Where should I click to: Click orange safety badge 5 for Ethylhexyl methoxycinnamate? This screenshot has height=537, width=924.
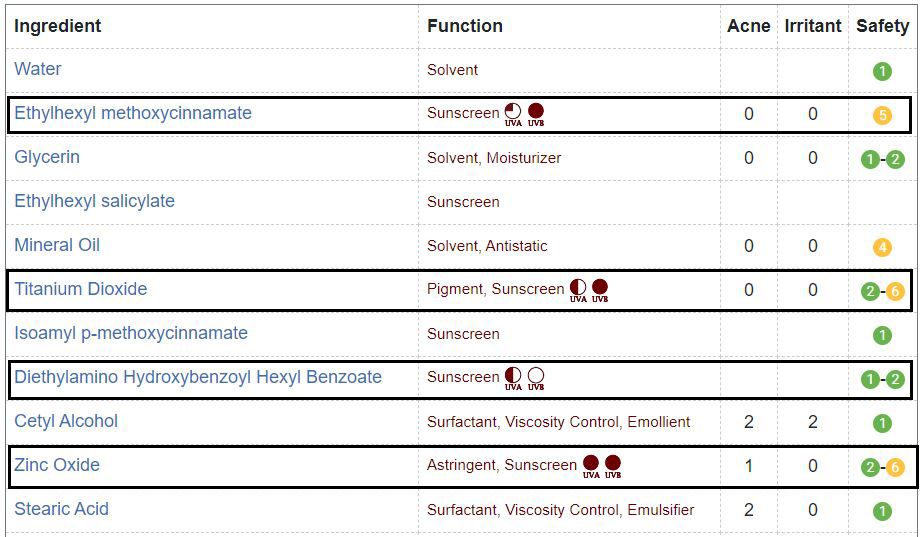(882, 115)
